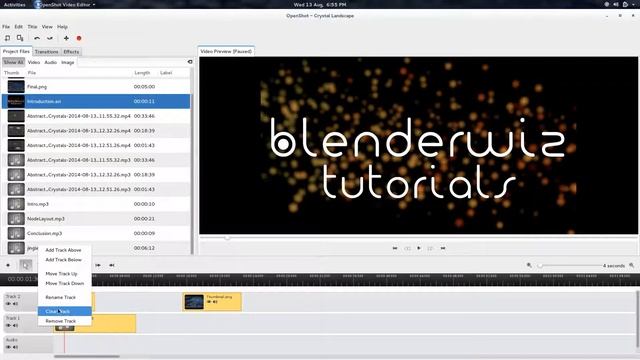Image resolution: width=640 pixels, height=360 pixels.
Task: Jump to next marker on timeline toolbar
Action: (98, 265)
